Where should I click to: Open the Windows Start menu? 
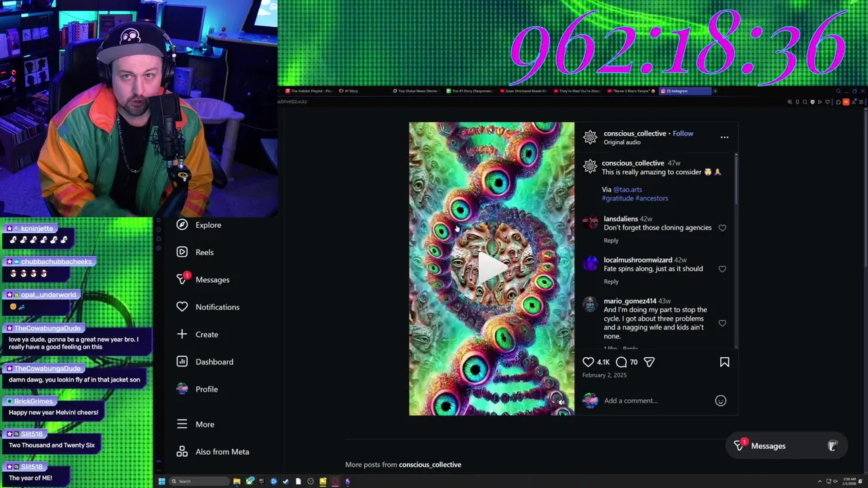click(162, 481)
